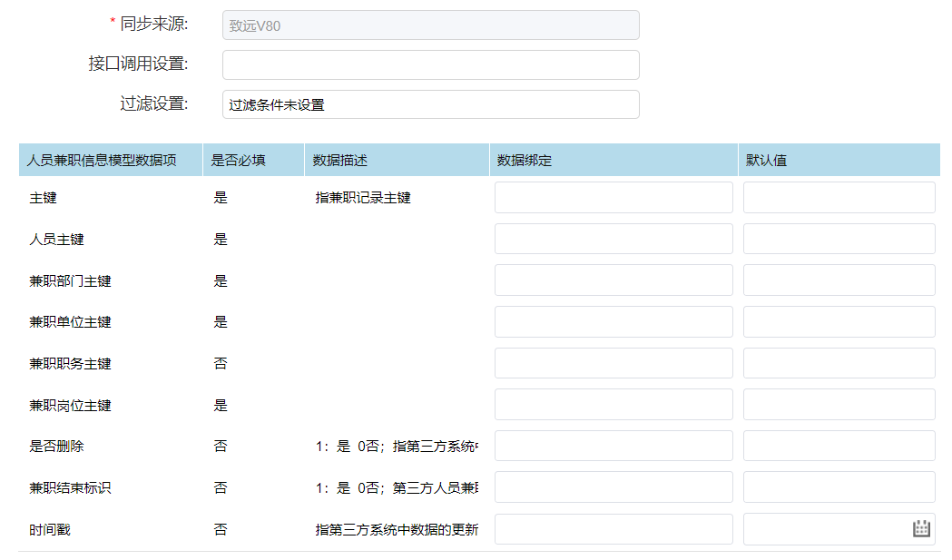Viewport: 952px width, 560px height.
Task: Select 数据绑定 field for 人员主键
Action: [x=613, y=239]
